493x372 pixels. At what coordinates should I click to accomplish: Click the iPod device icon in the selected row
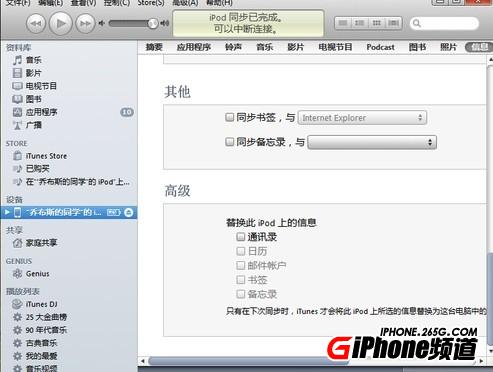(x=17, y=212)
